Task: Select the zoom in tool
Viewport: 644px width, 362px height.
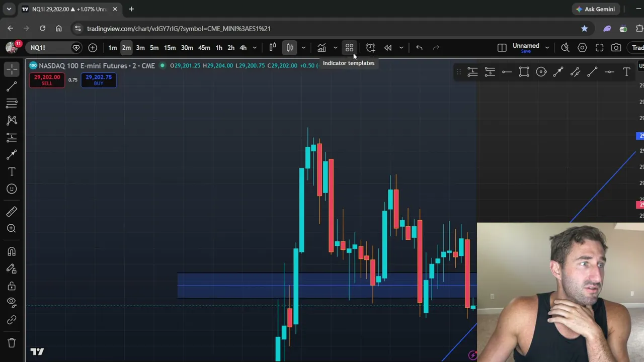Action: click(12, 228)
